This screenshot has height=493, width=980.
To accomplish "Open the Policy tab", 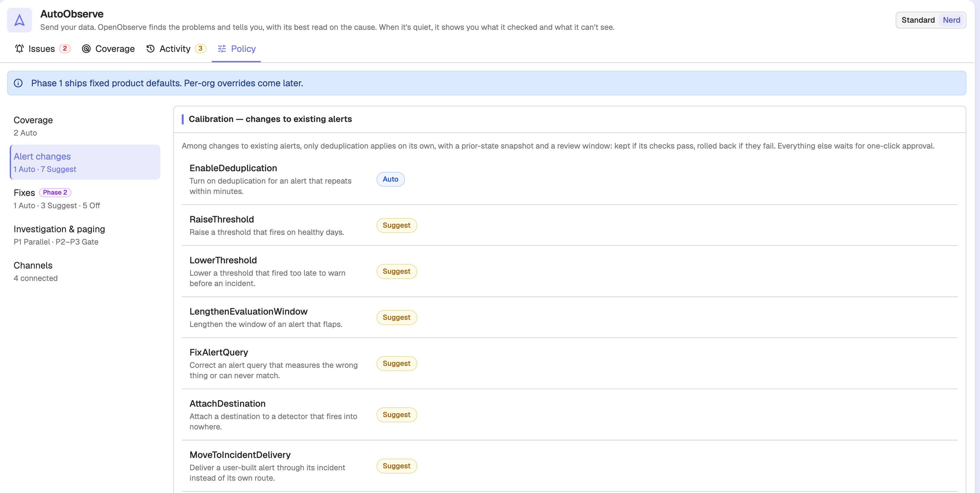I will 236,49.
